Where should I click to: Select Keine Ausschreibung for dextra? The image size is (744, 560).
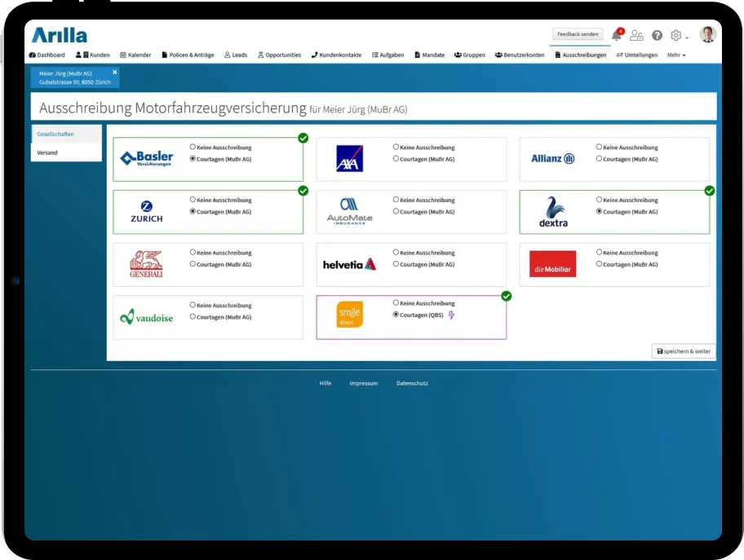(x=599, y=200)
